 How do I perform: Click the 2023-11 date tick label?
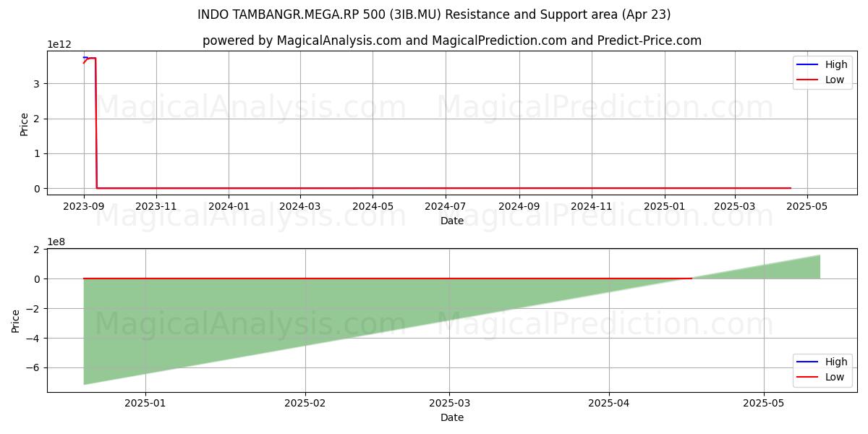(156, 206)
